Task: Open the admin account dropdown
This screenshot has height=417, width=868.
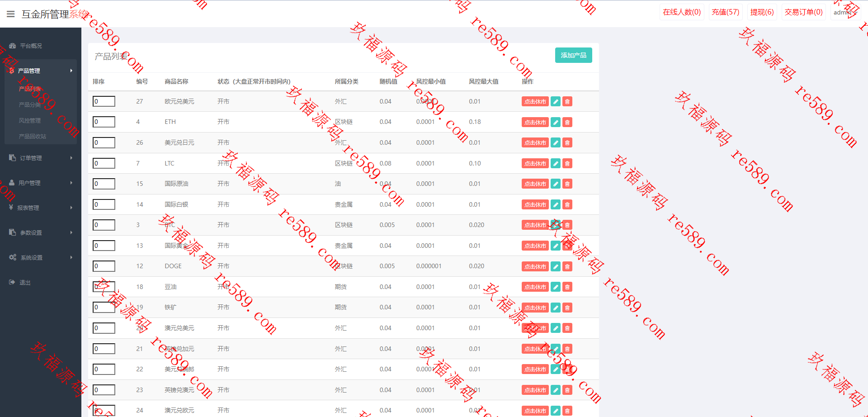Action: pos(845,12)
